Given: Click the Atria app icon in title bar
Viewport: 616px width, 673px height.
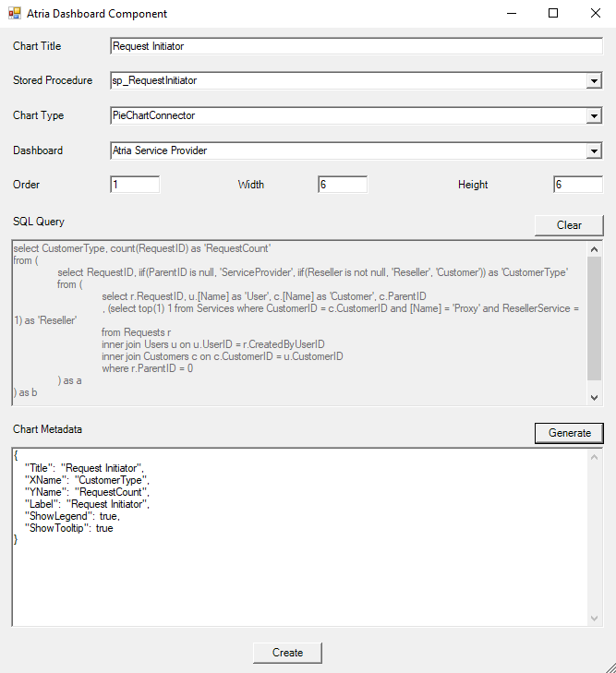Looking at the screenshot, I should 15,13.
